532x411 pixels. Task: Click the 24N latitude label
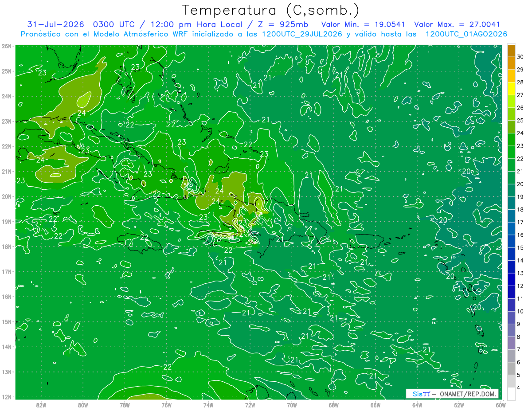(x=7, y=96)
